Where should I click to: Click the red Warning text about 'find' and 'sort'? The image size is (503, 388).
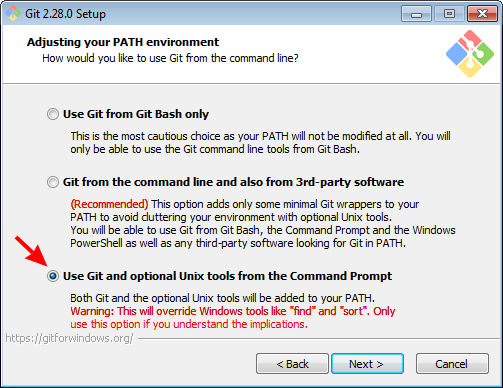coord(233,318)
